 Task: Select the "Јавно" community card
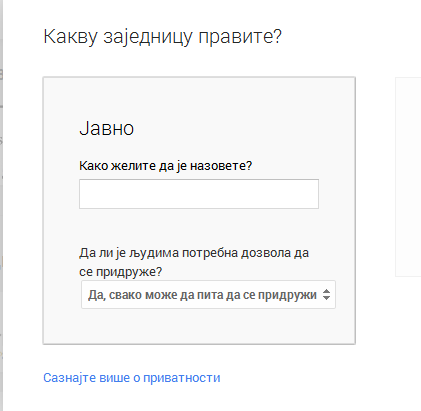click(199, 211)
